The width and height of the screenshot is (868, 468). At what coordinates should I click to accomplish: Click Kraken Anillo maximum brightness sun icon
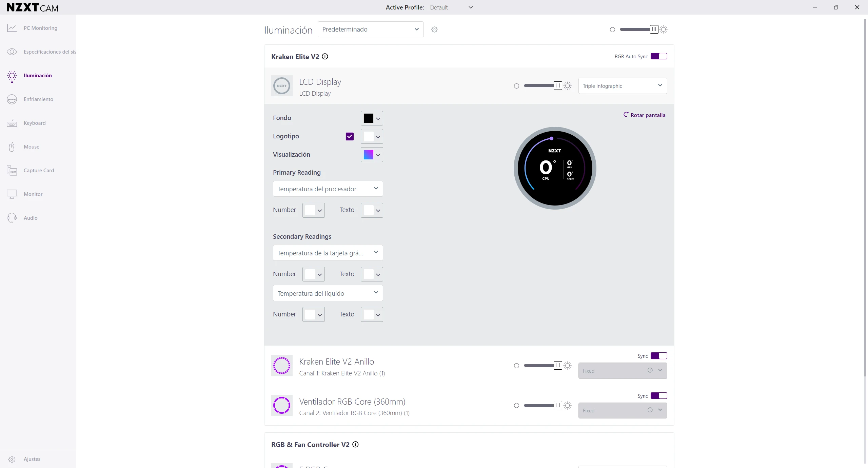568,366
